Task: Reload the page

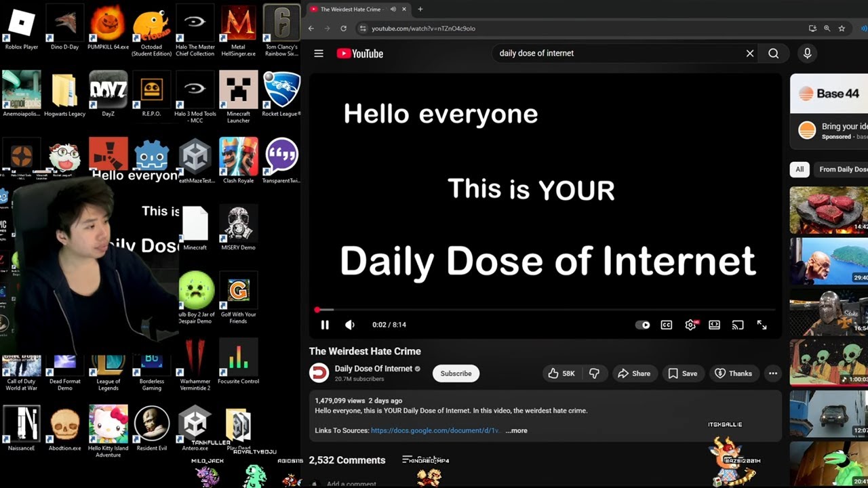Action: [x=343, y=28]
